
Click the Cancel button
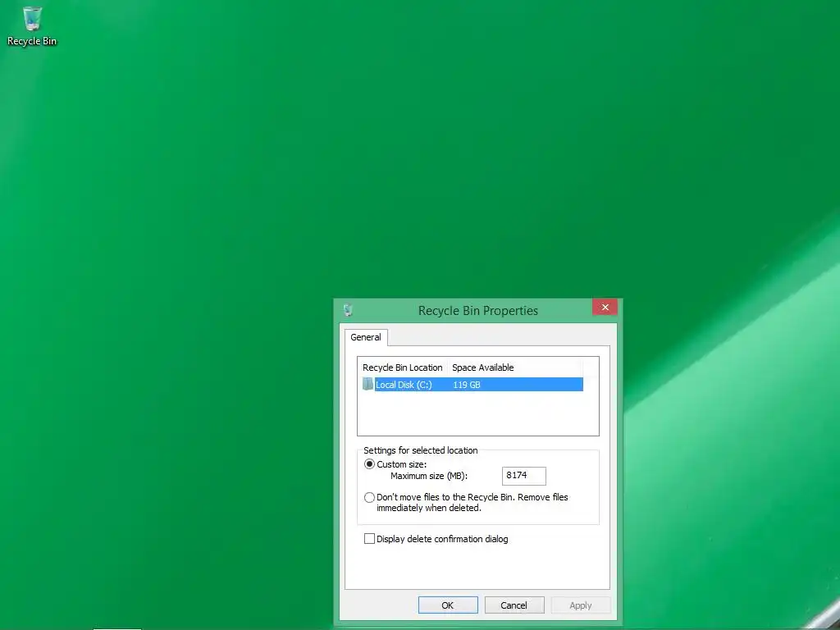[514, 605]
